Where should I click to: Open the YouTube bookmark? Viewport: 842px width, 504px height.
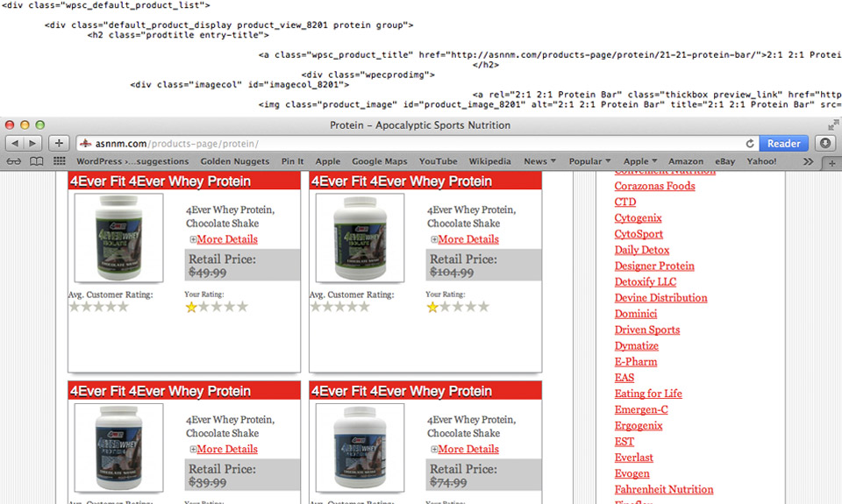(439, 161)
